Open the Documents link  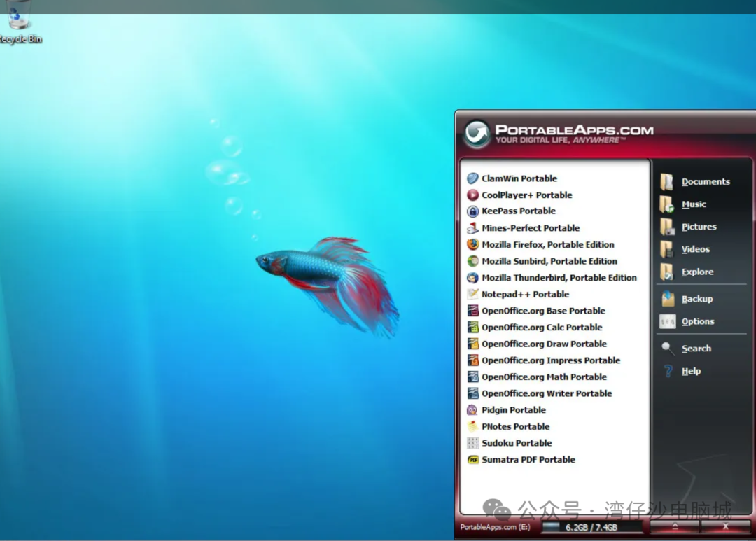(706, 182)
